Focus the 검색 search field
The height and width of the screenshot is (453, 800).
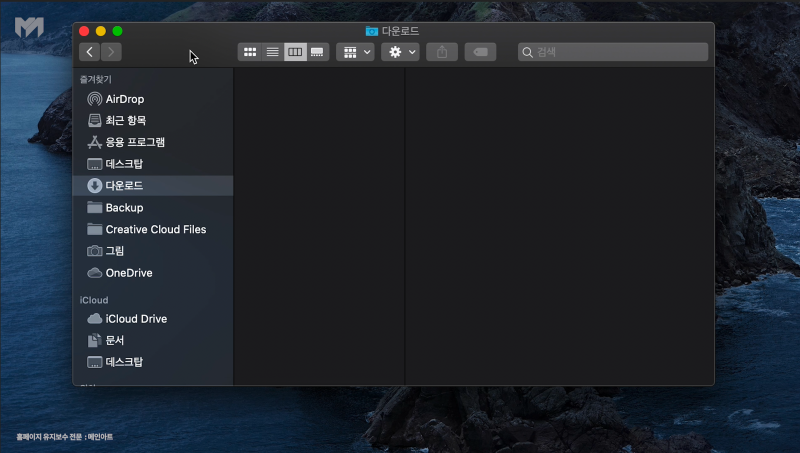pos(613,52)
